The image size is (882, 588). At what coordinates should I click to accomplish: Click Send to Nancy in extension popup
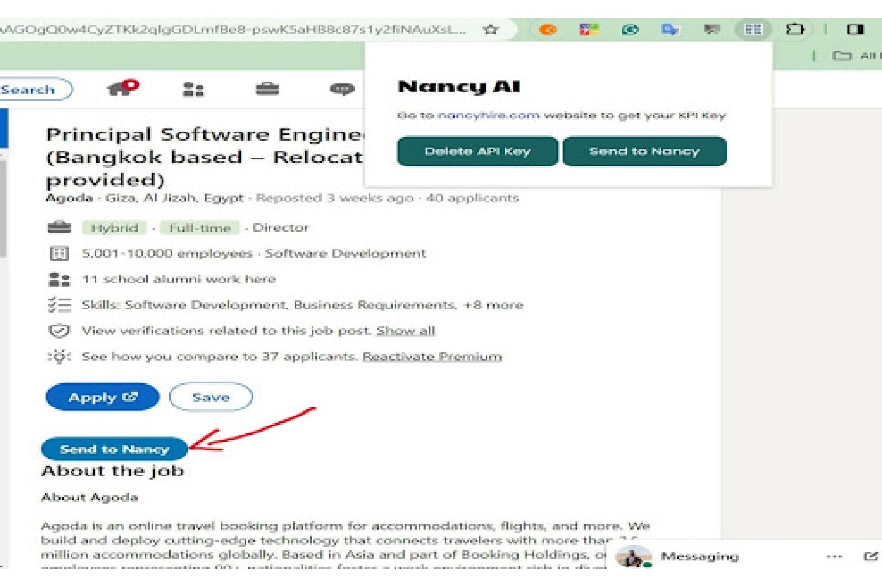[x=644, y=151]
